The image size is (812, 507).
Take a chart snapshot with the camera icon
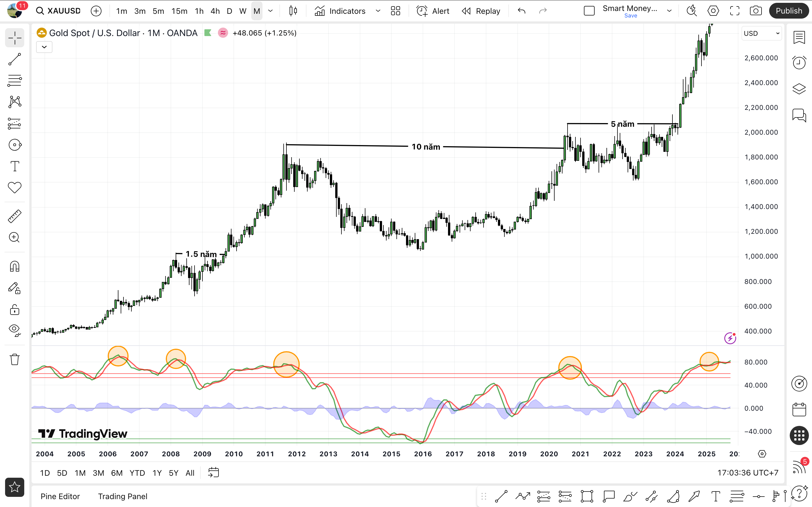tap(756, 11)
